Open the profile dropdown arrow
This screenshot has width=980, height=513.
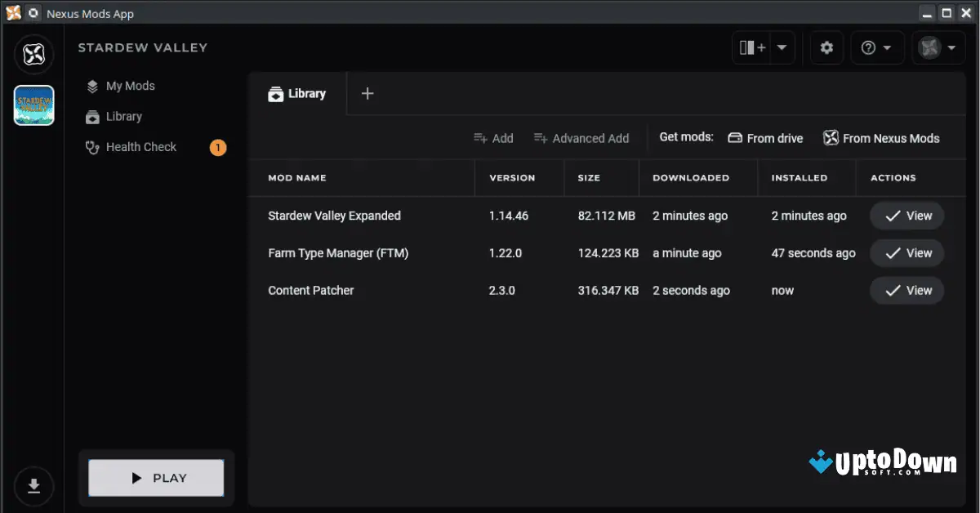tap(951, 47)
